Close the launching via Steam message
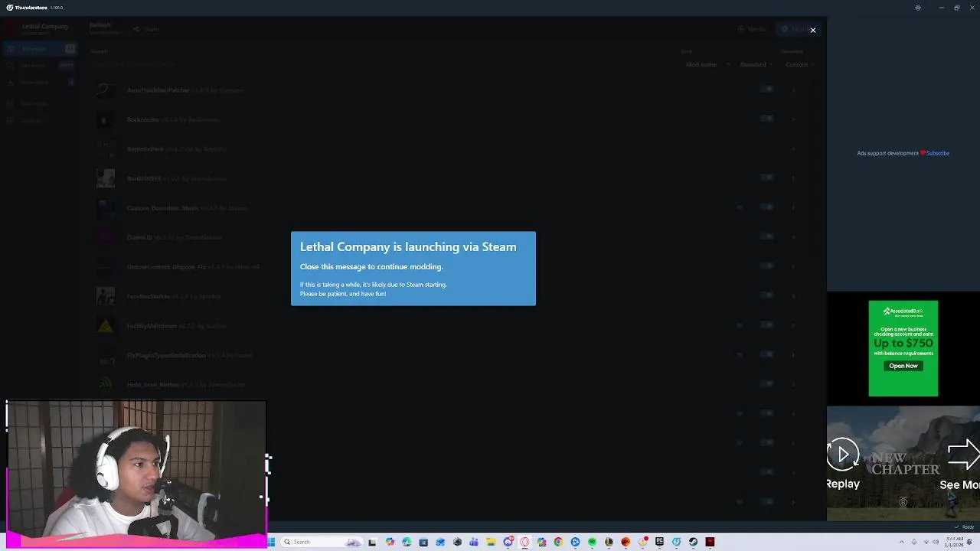Screen dimensions: 980x551 coord(812,30)
